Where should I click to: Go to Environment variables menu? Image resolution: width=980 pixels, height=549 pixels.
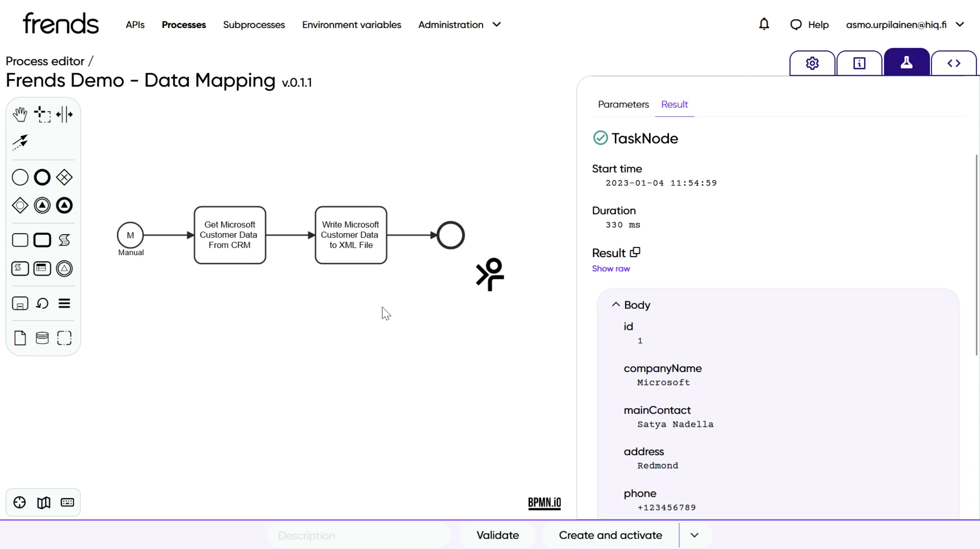tap(351, 25)
